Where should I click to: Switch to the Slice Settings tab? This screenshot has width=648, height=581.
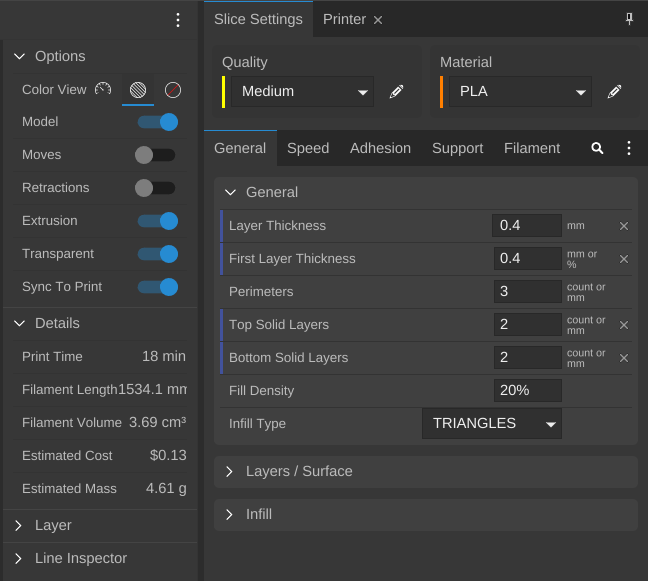pos(258,19)
